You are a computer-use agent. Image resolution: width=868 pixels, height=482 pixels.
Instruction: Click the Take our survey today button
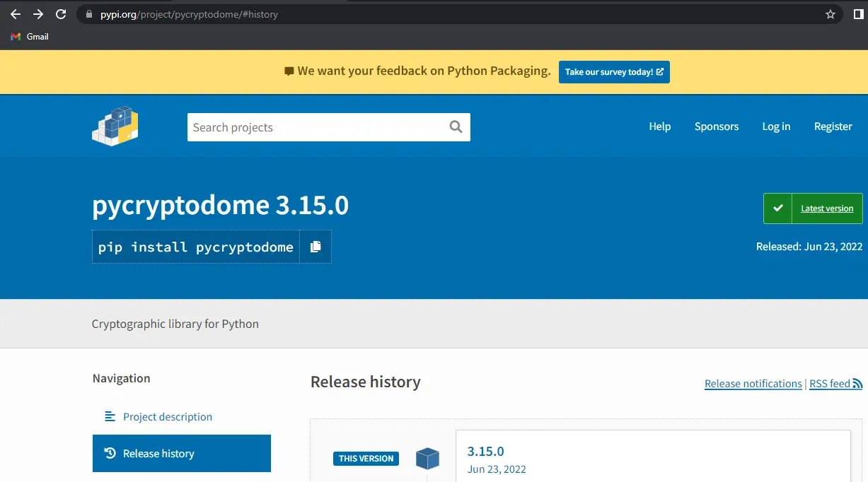614,72
